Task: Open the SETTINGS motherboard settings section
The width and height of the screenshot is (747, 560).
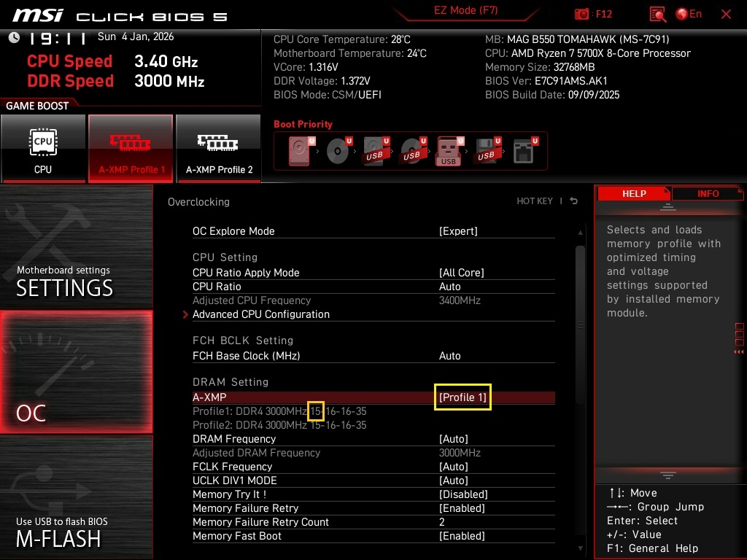Action: pos(76,246)
